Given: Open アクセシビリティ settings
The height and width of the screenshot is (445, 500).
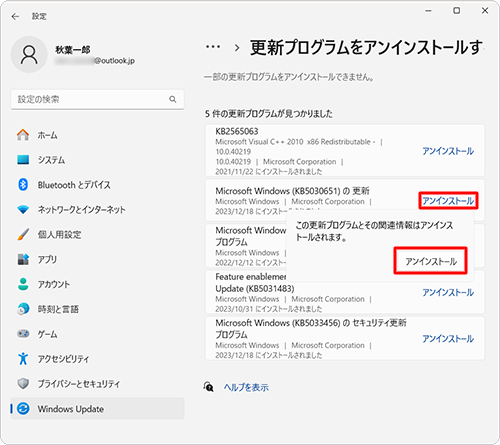Looking at the screenshot, I should [97, 359].
